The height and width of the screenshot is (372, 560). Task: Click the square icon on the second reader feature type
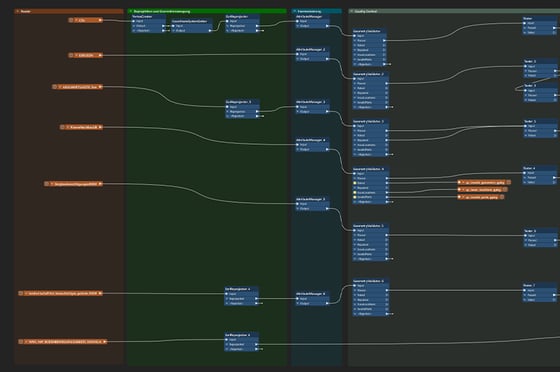(x=71, y=55)
